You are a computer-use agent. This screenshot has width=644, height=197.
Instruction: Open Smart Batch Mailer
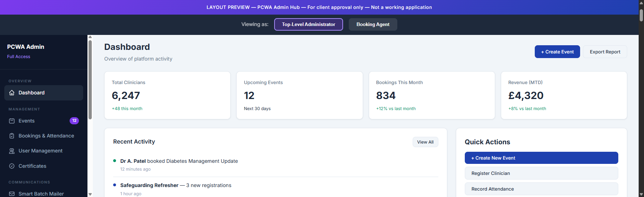tap(44, 193)
